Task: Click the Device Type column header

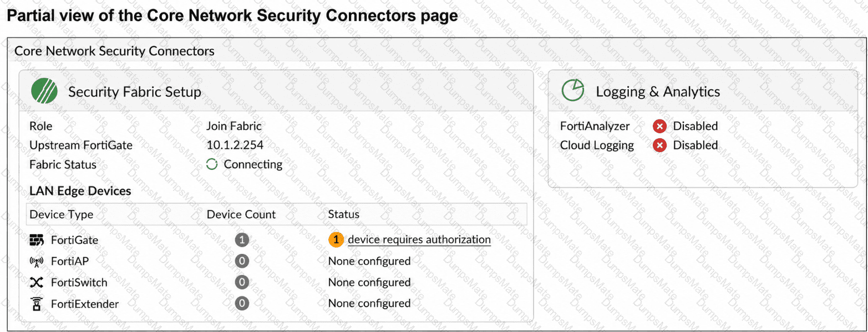Action: coord(62,214)
